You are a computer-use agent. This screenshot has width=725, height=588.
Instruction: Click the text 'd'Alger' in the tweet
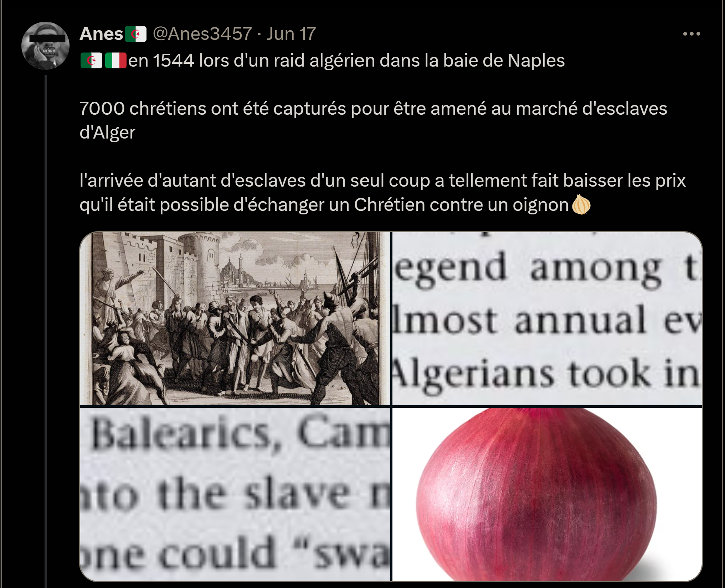[107, 132]
